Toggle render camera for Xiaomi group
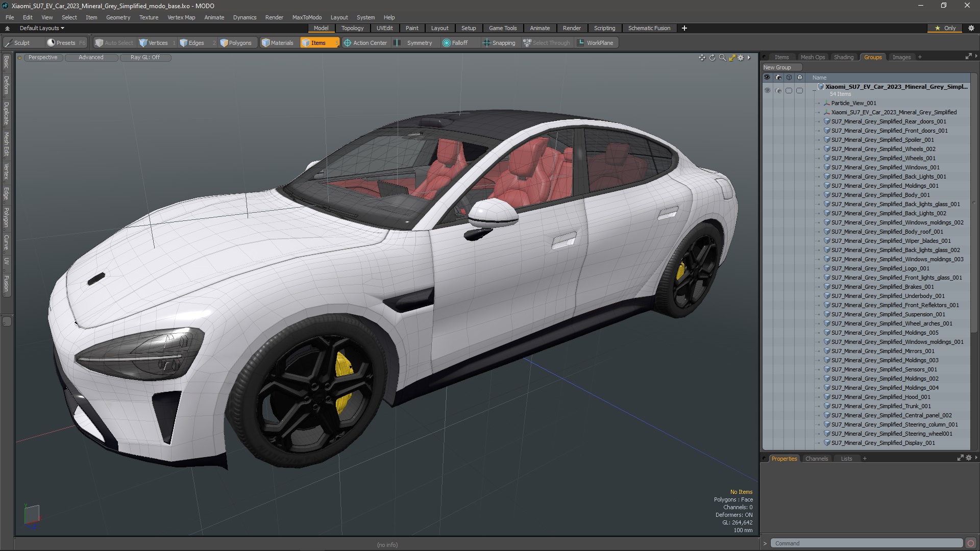Viewport: 980px width, 551px height. point(778,90)
